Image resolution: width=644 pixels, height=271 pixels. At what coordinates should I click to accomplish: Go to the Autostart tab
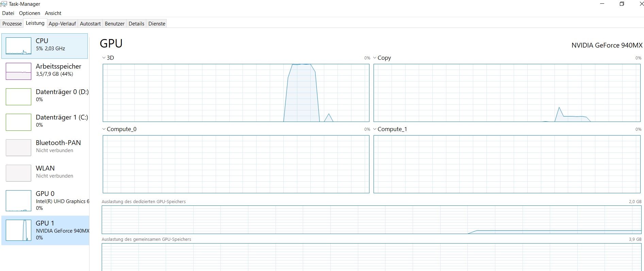coord(90,24)
